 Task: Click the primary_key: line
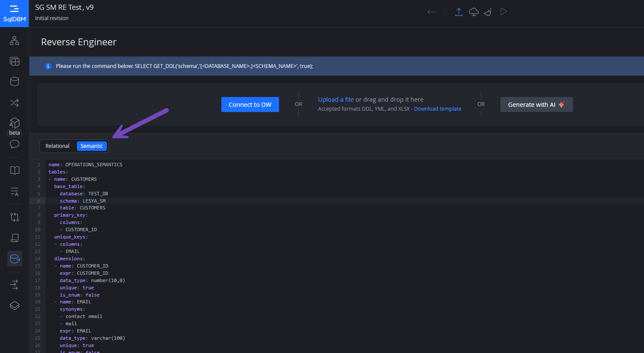71,215
